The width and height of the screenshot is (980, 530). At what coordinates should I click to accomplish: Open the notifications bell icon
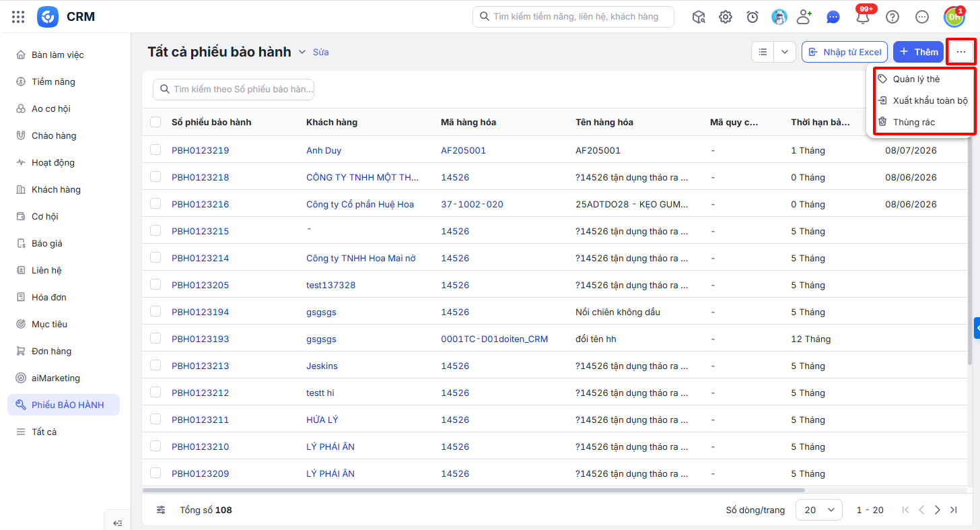(863, 18)
